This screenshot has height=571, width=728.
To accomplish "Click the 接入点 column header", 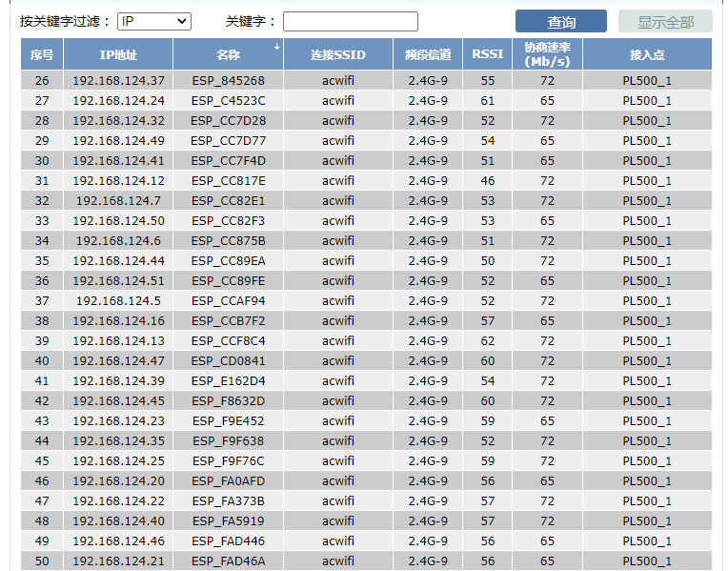I will [x=647, y=54].
